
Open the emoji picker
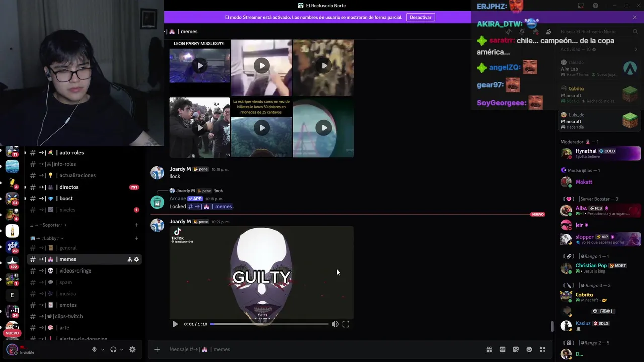(x=529, y=350)
